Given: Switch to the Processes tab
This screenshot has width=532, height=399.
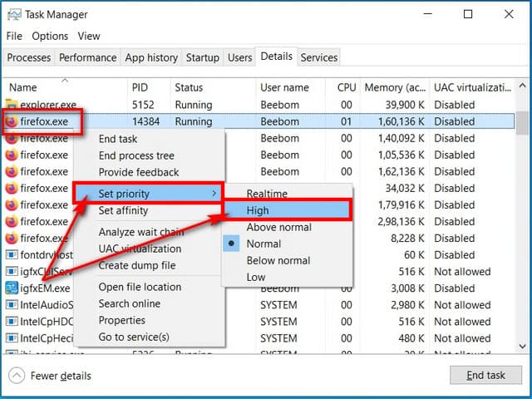Looking at the screenshot, I should [29, 57].
